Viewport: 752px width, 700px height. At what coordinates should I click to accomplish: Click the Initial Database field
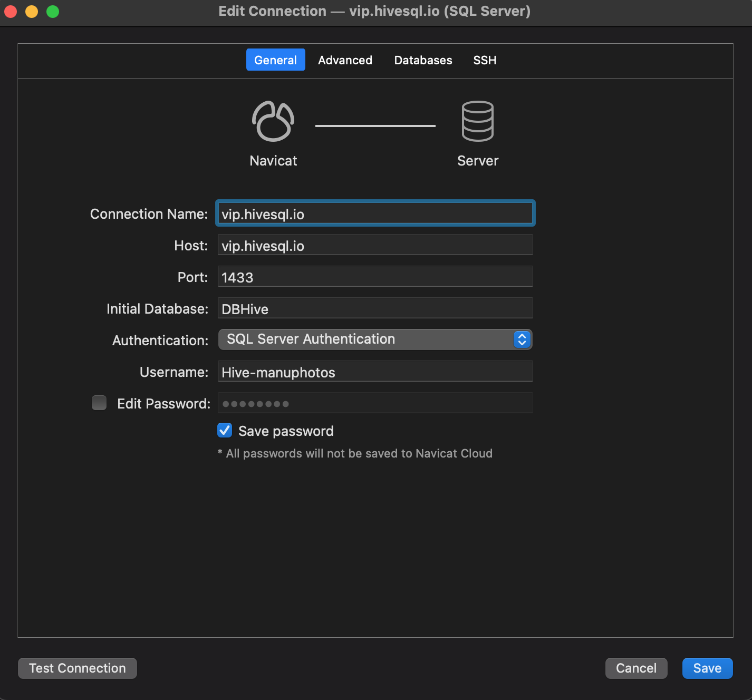coord(375,308)
